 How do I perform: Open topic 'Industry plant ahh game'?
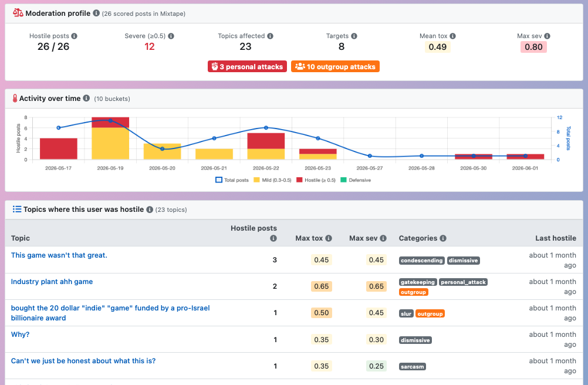52,282
